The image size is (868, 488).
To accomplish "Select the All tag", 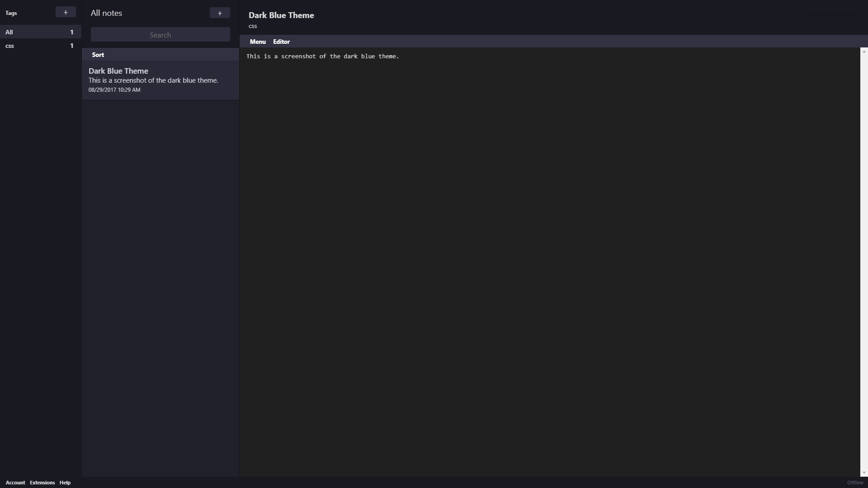I will coord(41,32).
